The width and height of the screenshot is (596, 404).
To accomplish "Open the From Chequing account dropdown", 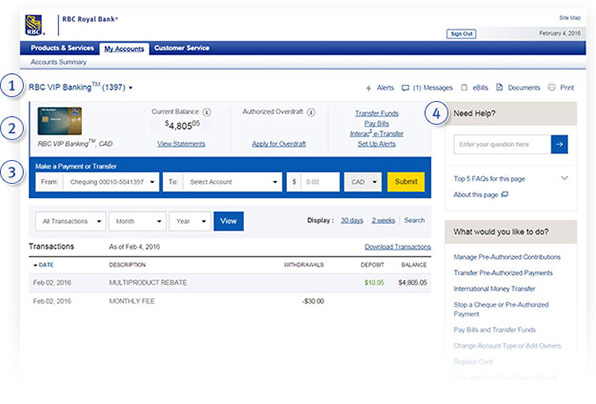I will click(x=97, y=182).
